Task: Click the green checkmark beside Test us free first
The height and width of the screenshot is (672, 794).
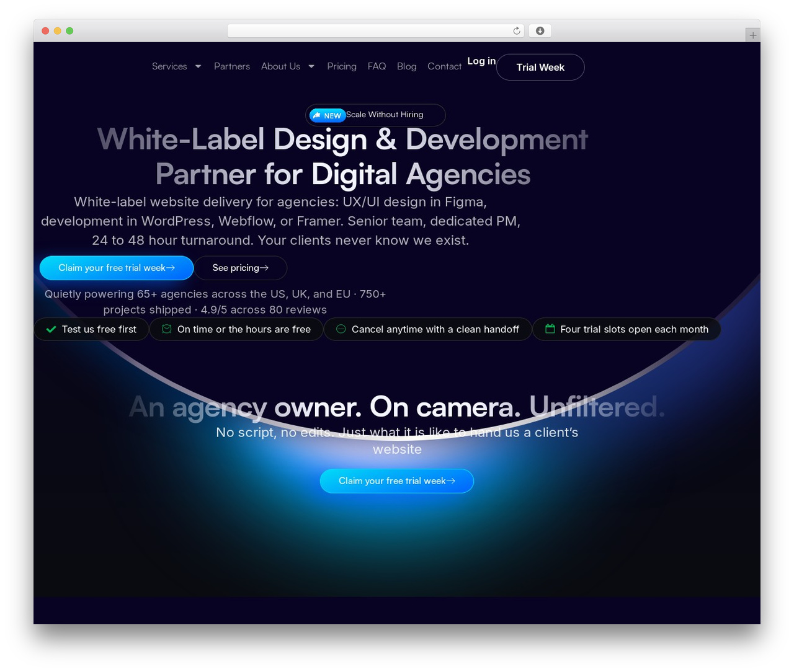Action: coord(51,329)
